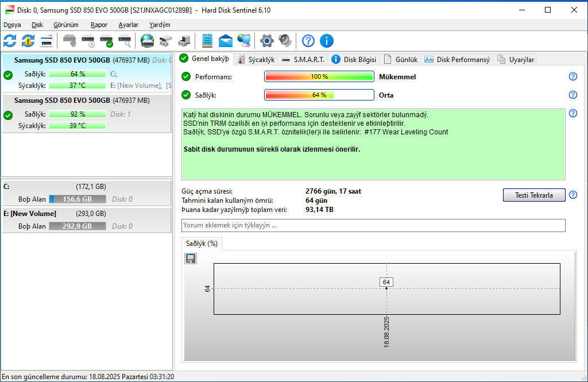Viewport: 588px width, 382px height.
Task: Switch to the Günlük tab
Action: point(400,60)
